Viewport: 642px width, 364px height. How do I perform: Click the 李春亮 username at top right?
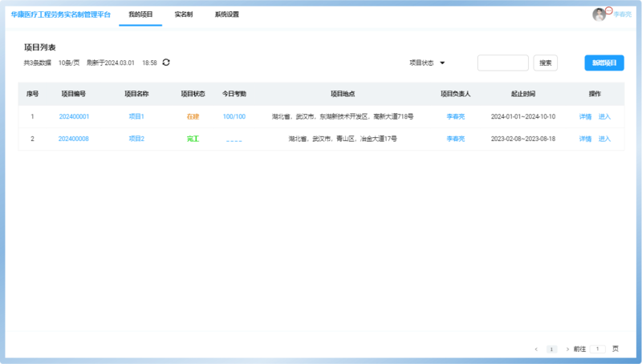[623, 14]
